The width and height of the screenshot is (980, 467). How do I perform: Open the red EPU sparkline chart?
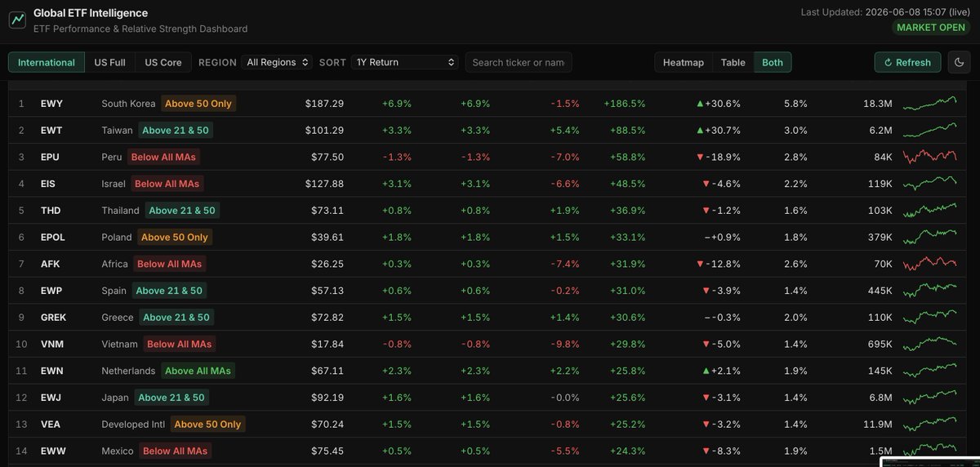click(930, 157)
